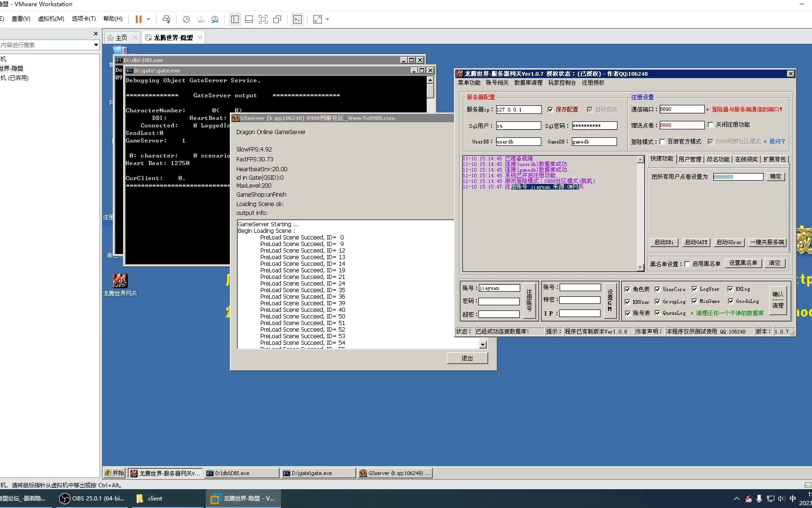The width and height of the screenshot is (812, 508).
Task: Open 注册授权 menu in gateway window
Action: (593, 83)
